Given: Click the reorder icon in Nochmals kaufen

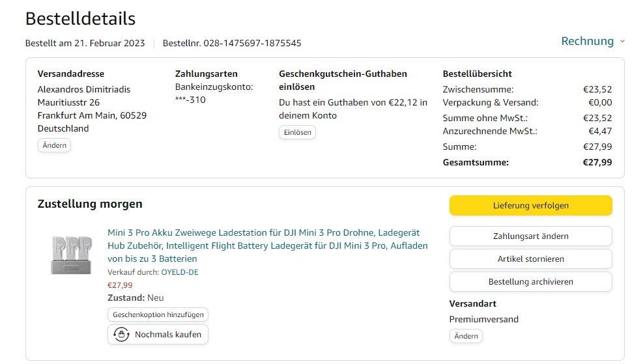Looking at the screenshot, I should (121, 335).
